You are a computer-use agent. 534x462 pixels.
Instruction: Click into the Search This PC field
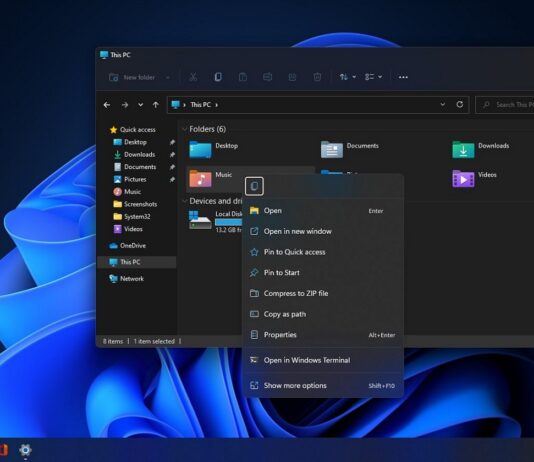[505, 105]
